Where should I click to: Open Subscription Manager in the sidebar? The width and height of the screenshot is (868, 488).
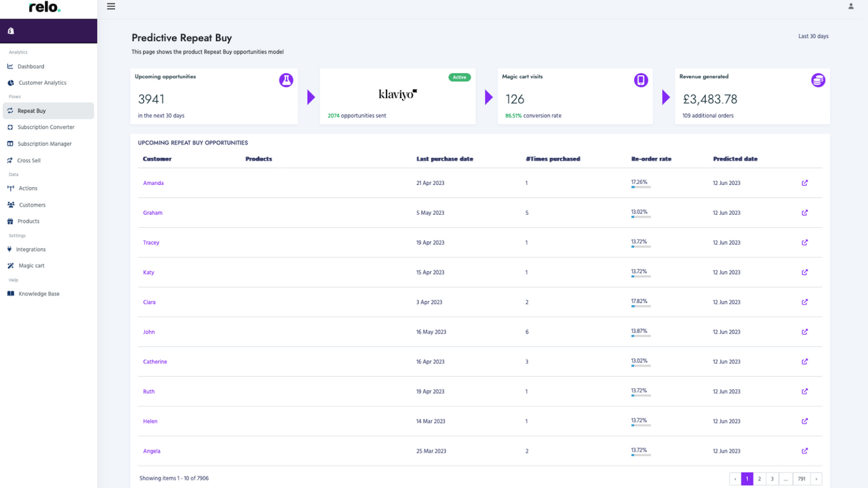[x=44, y=144]
